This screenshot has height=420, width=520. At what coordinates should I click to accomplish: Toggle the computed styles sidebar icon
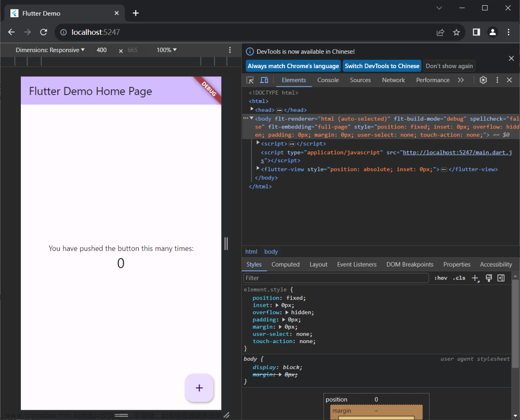point(501,278)
